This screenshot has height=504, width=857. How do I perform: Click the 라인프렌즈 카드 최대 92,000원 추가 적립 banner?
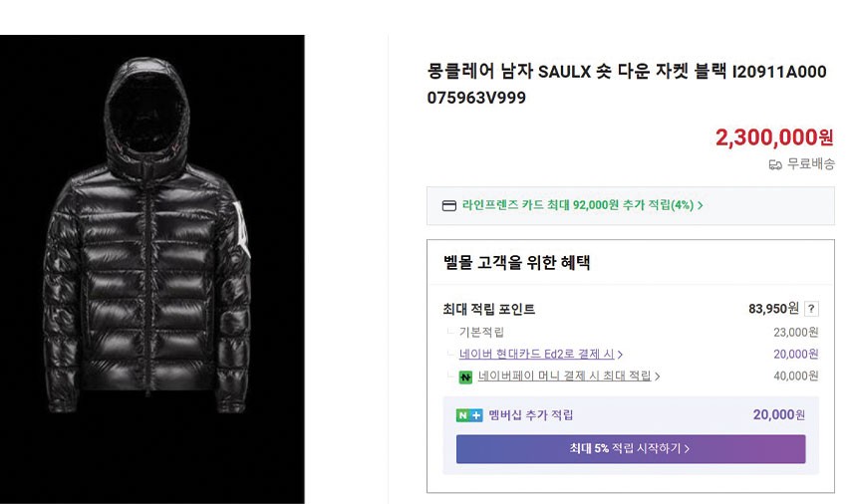(578, 206)
